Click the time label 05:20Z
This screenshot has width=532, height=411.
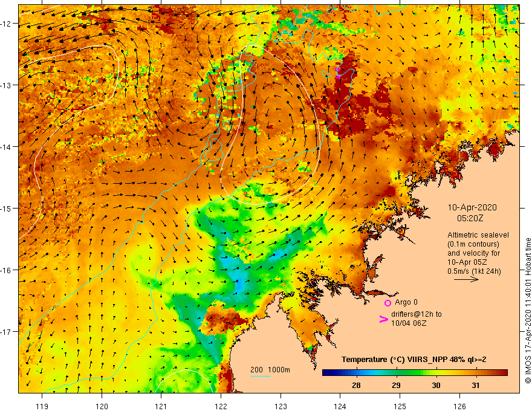click(470, 218)
